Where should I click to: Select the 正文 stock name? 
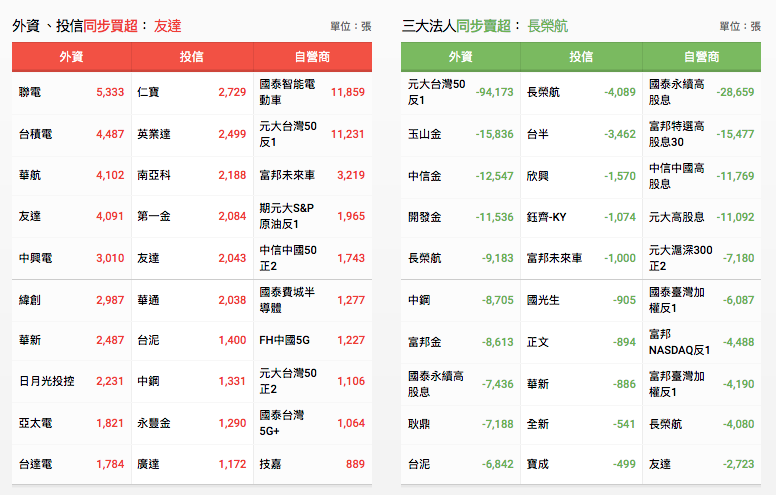tap(537, 342)
